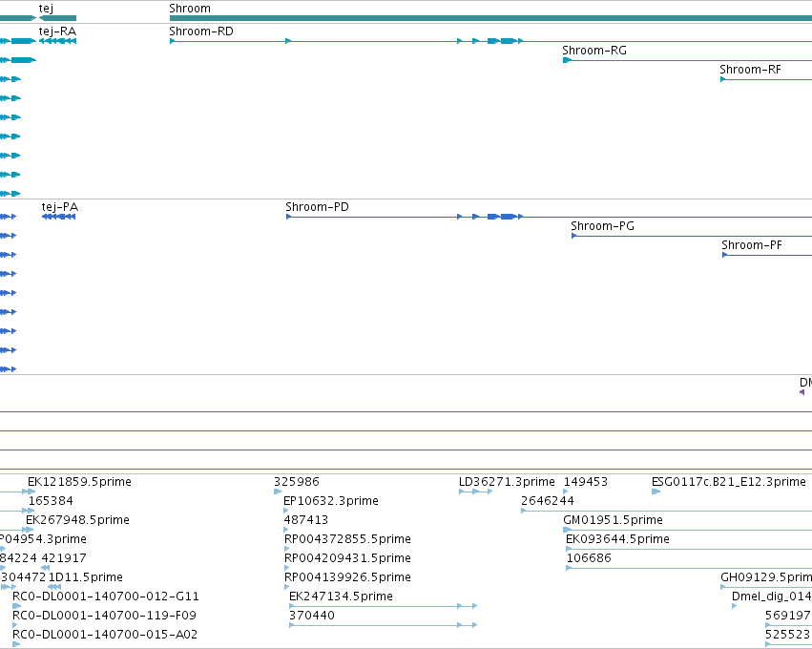Open EST RP004209431.5prime label
This screenshot has width=812, height=649.
[x=347, y=558]
